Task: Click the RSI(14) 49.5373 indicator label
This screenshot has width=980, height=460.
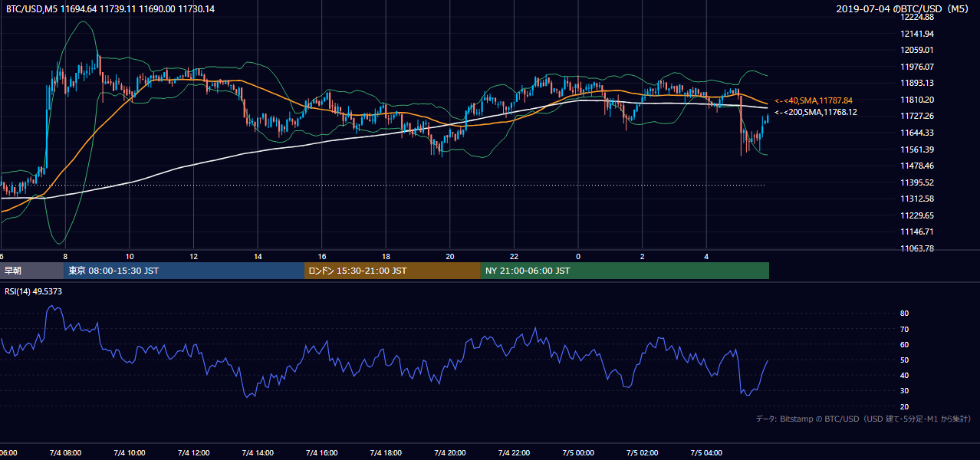Action: tap(34, 291)
